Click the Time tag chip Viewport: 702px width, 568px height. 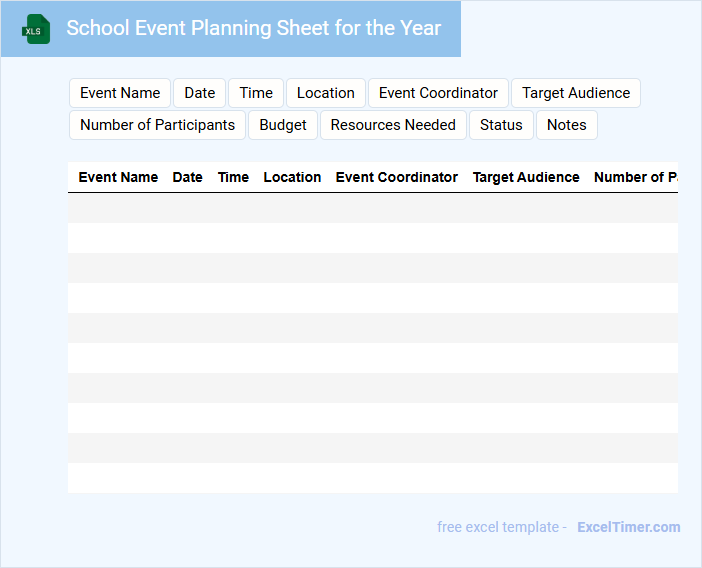point(256,93)
